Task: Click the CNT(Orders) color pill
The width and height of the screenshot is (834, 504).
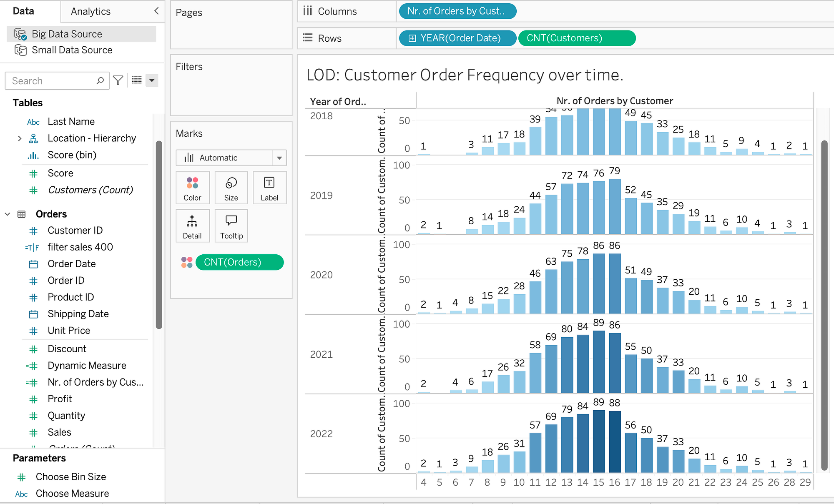Action: (239, 262)
